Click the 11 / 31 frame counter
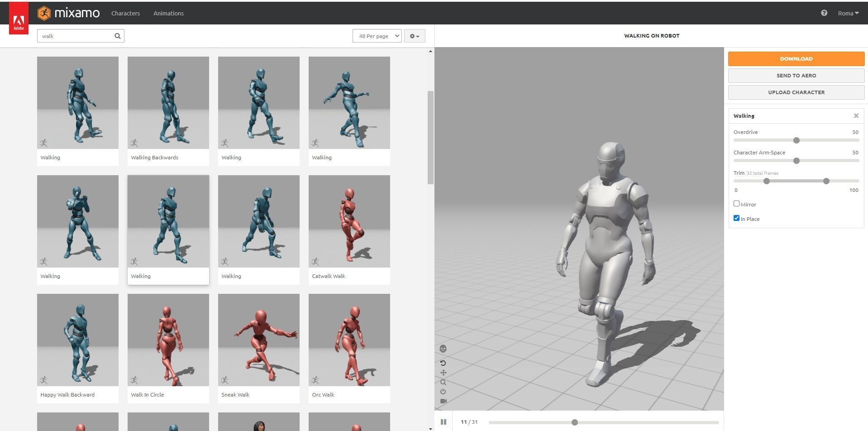Screen dimensions: 868x431 tap(469, 422)
